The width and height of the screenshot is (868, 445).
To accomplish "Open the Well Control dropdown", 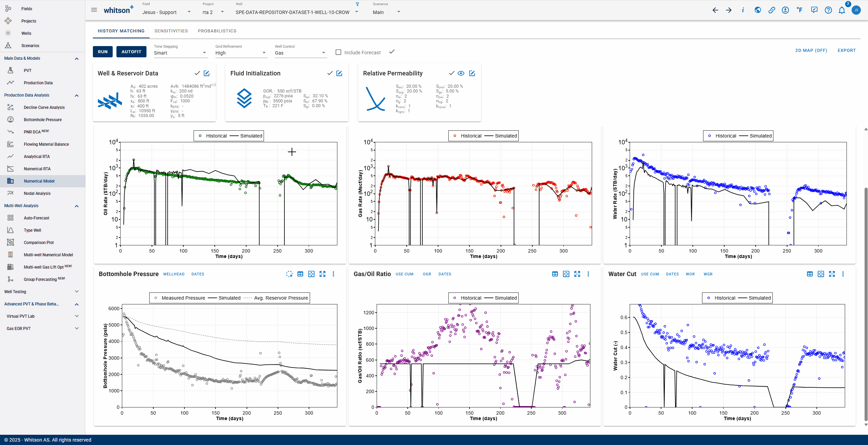I will click(x=300, y=53).
